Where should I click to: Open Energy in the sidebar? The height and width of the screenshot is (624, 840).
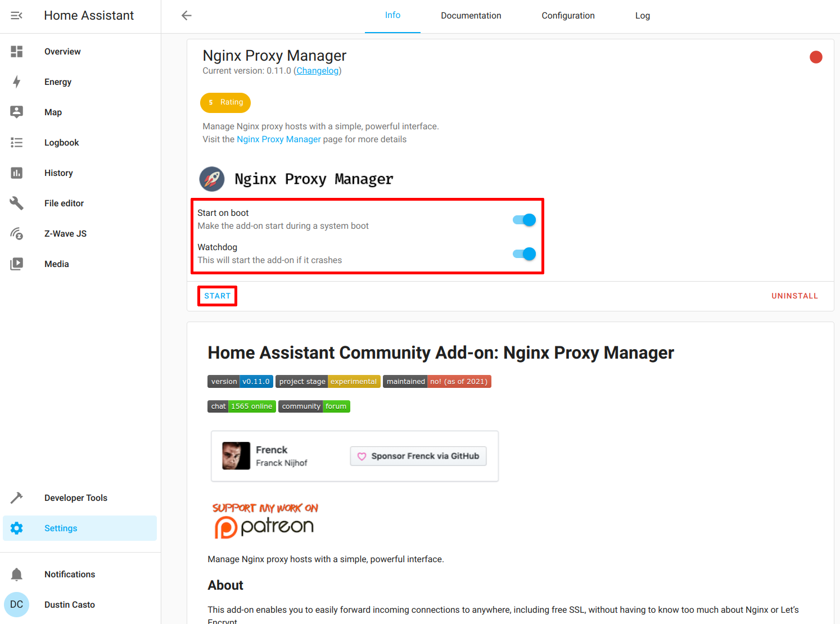pyautogui.click(x=80, y=82)
